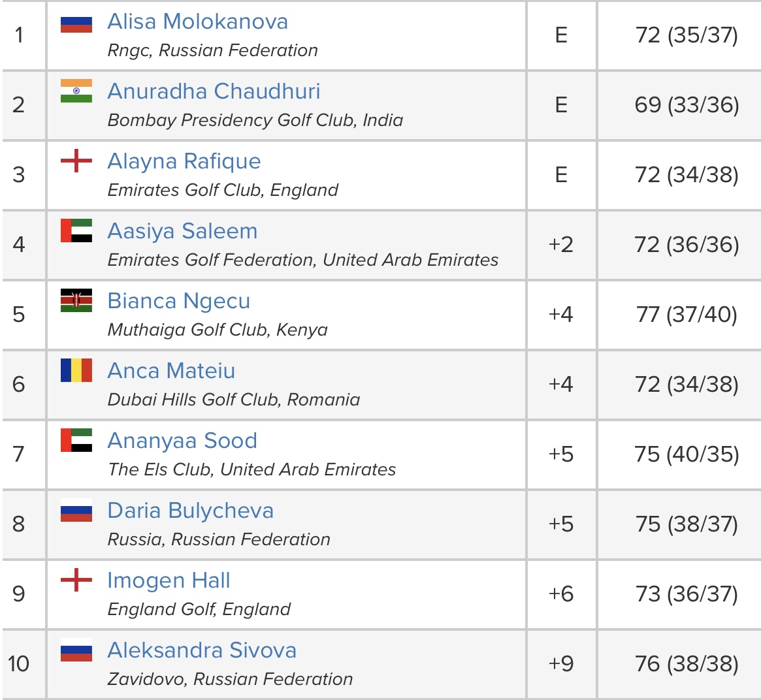Open Bianca Ngecu's profile link

click(x=178, y=301)
